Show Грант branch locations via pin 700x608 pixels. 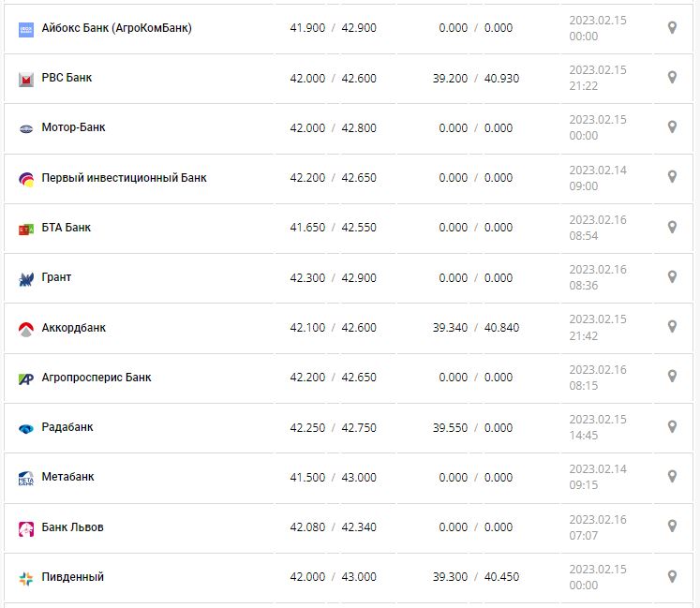pyautogui.click(x=672, y=277)
